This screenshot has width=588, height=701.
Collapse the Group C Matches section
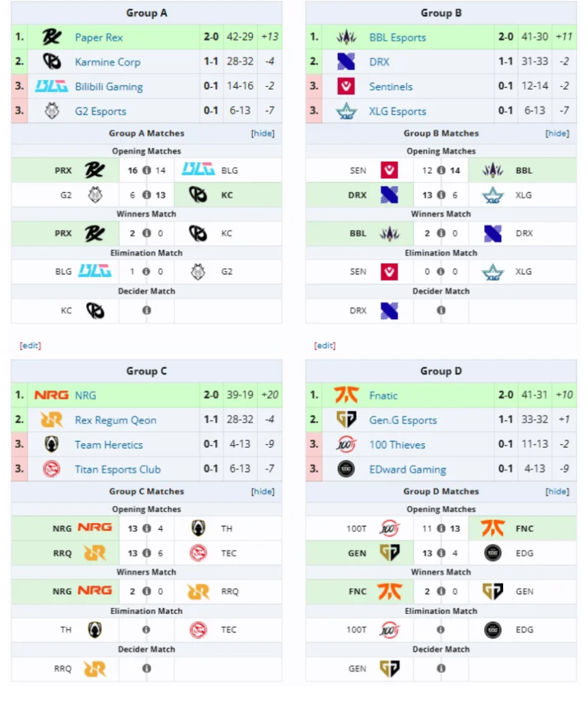262,492
